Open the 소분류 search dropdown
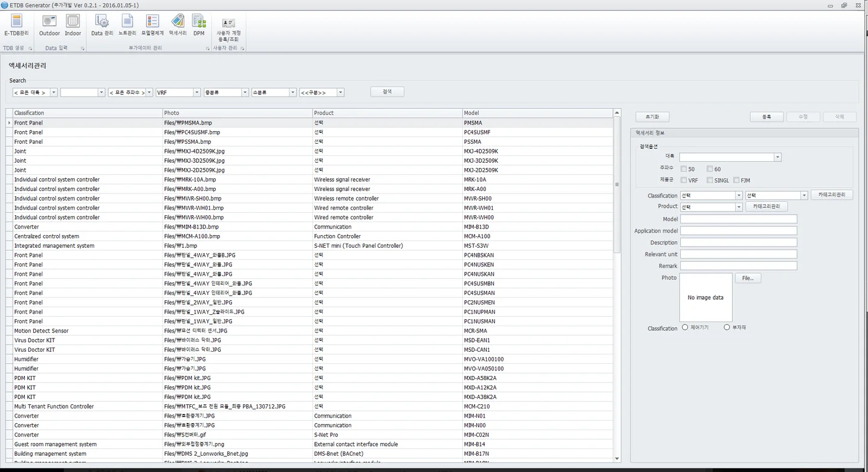This screenshot has width=868, height=472. 293,92
